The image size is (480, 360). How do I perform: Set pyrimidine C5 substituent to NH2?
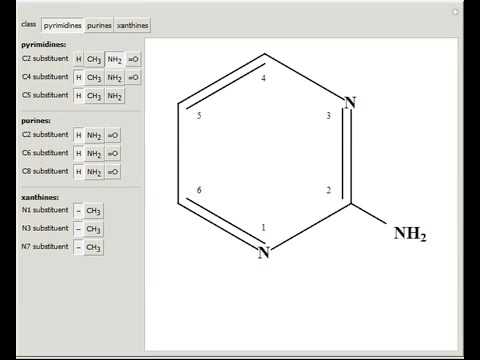pyautogui.click(x=114, y=96)
